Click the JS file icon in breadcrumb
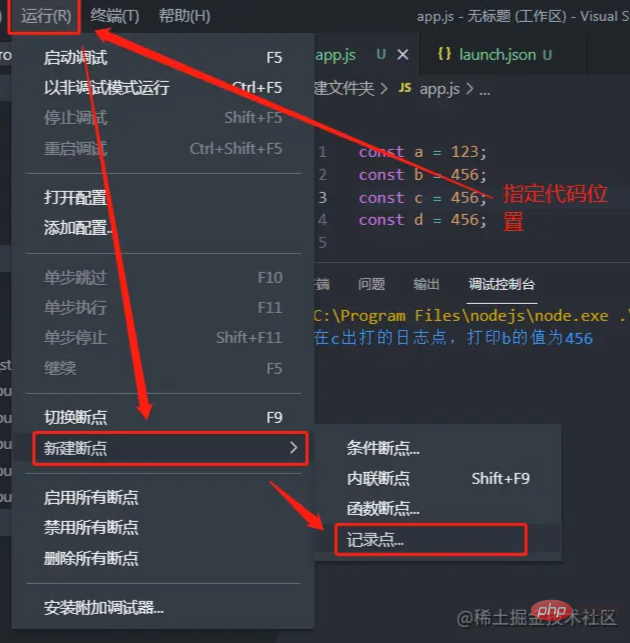Image resolution: width=630 pixels, height=643 pixels. click(x=405, y=87)
